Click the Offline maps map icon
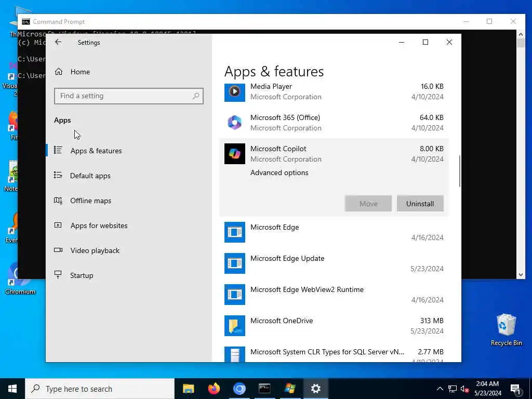The image size is (532, 399). (x=58, y=201)
